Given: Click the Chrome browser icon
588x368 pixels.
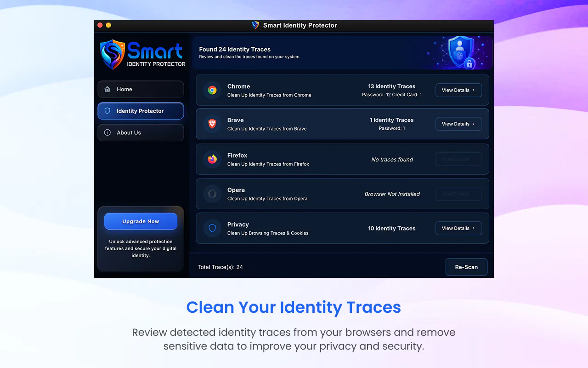Looking at the screenshot, I should point(212,90).
